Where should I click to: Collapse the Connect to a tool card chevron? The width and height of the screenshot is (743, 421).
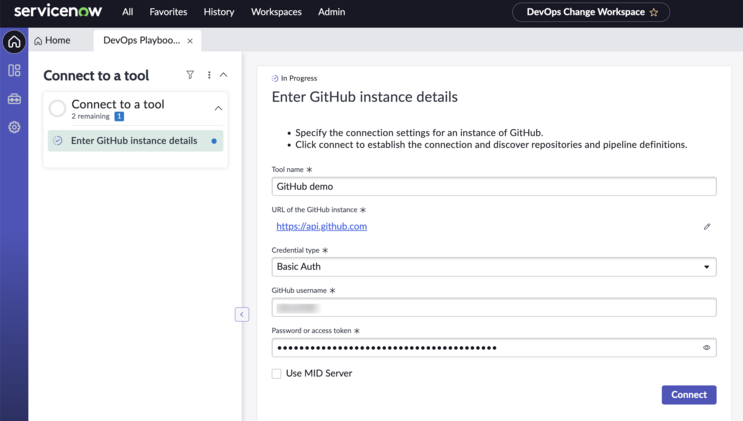pos(218,108)
